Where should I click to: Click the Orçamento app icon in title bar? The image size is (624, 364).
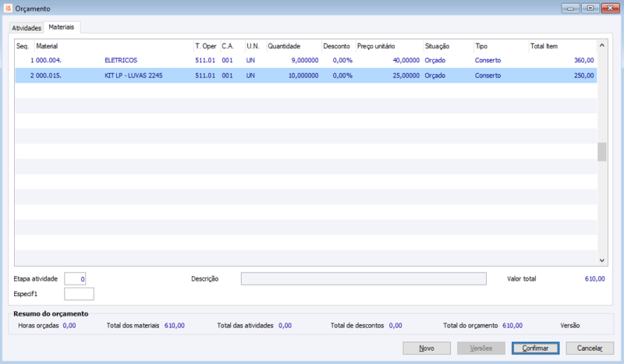point(8,9)
